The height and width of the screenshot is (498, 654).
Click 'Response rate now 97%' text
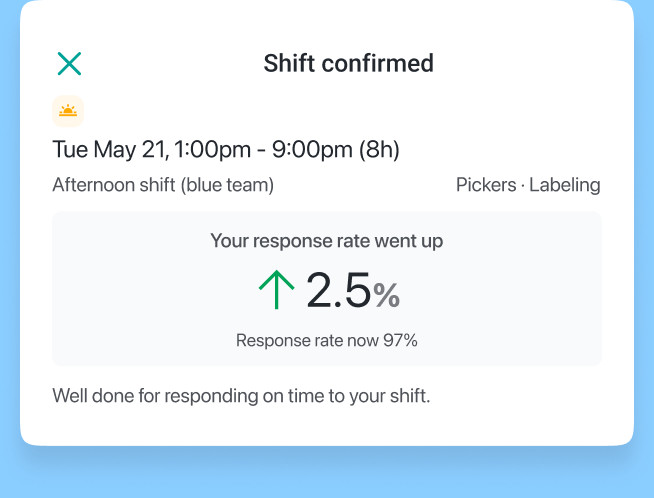click(326, 340)
